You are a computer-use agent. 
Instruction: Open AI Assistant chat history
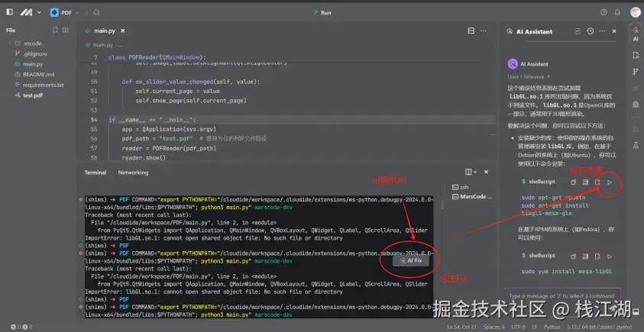coord(591,31)
